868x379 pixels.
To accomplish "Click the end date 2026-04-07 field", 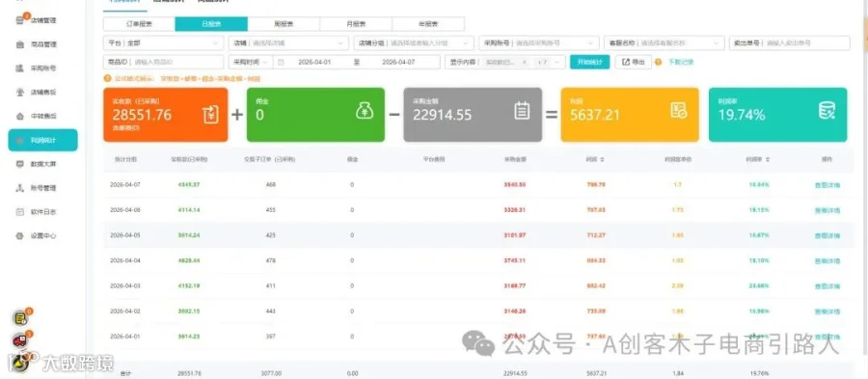I will pos(398,62).
